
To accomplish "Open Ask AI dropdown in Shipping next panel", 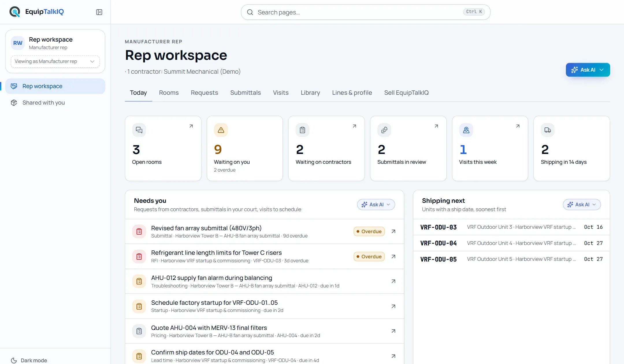I will pos(582,205).
